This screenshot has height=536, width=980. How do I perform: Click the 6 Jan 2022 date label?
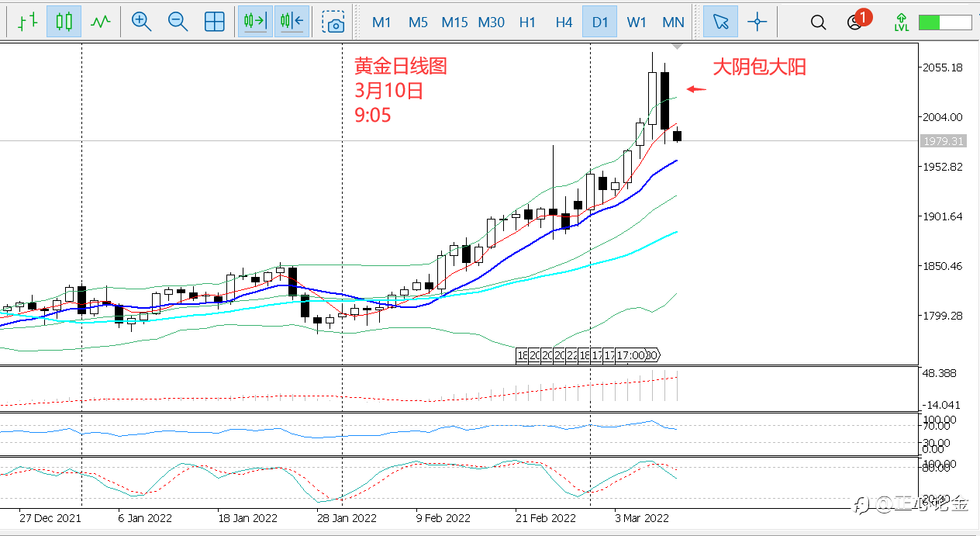145,517
